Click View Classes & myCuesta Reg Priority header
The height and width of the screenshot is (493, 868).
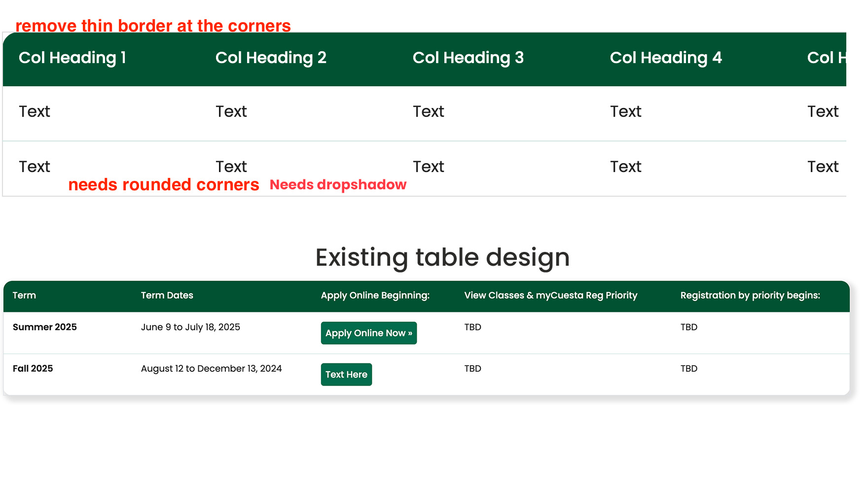coord(550,295)
